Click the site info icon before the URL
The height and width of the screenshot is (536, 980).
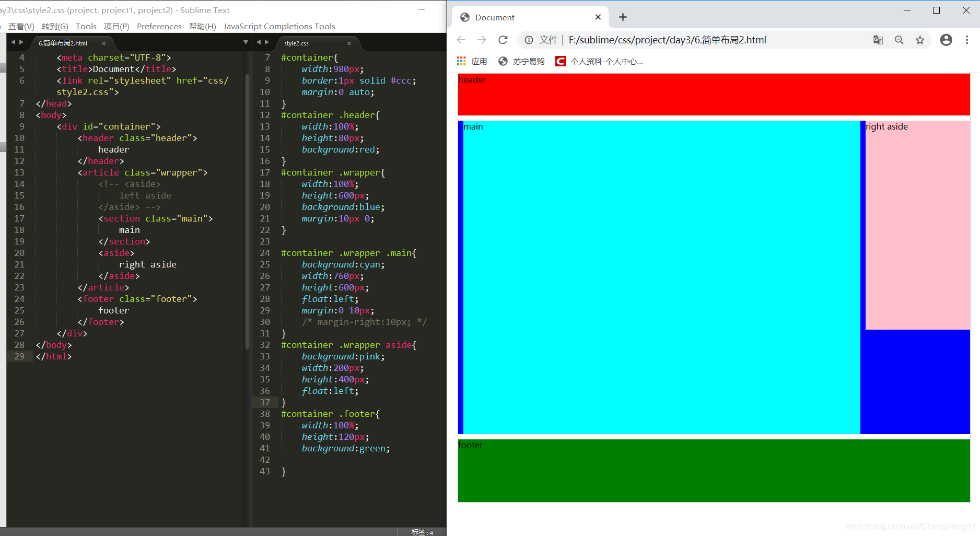point(529,40)
